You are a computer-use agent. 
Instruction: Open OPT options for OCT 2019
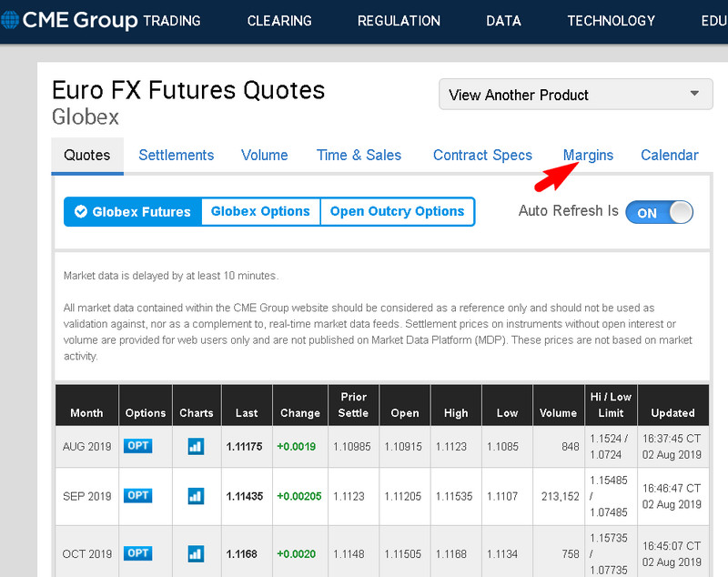point(138,552)
